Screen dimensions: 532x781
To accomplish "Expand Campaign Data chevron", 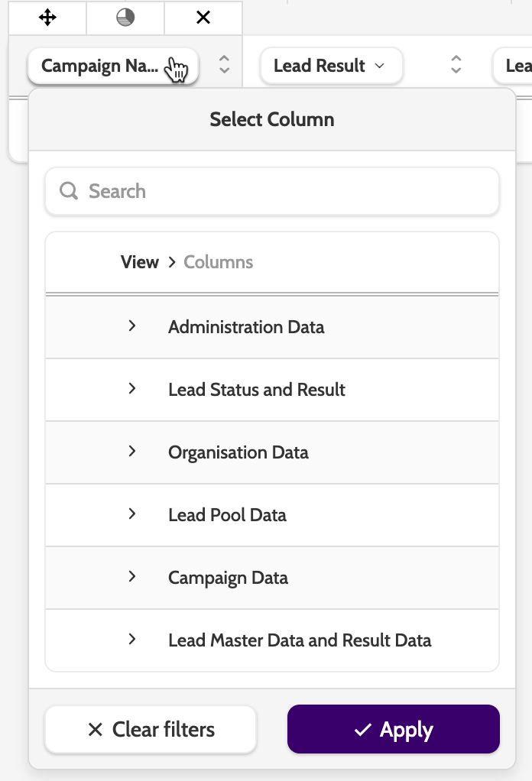I will pos(132,577).
